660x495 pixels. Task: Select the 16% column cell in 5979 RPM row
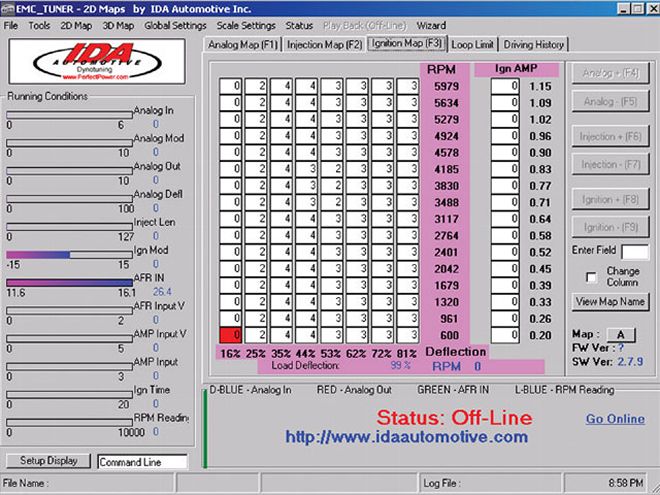click(230, 86)
